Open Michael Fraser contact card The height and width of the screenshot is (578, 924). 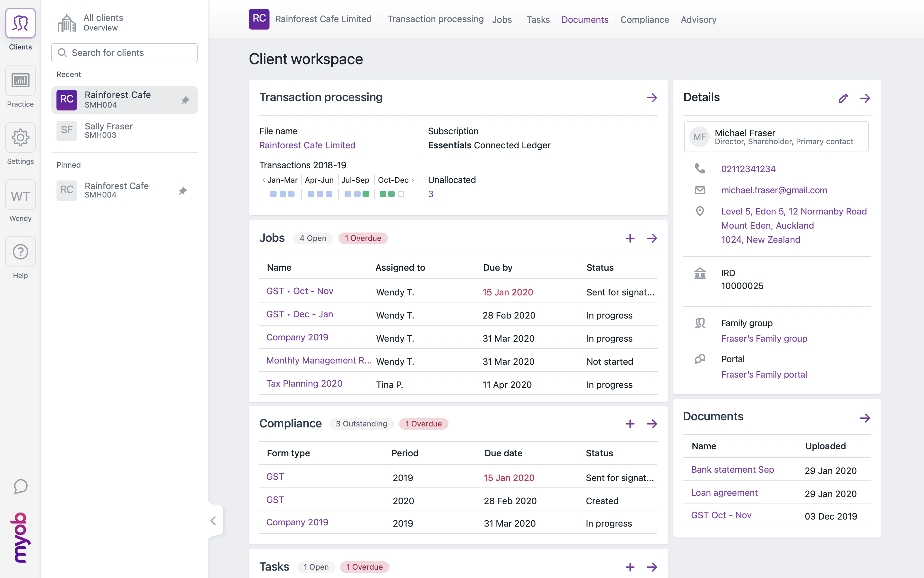tap(776, 137)
